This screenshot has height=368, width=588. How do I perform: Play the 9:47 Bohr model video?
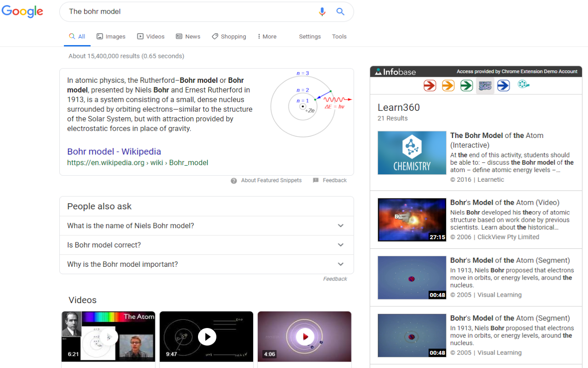click(206, 337)
